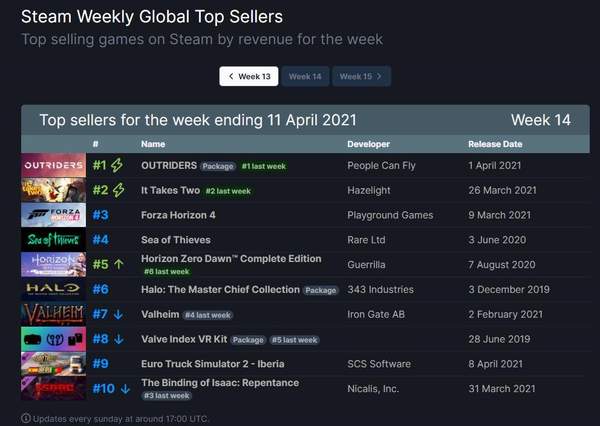Switch to the Week 14 tab
Screen dimensions: 600x426
[x=305, y=76]
